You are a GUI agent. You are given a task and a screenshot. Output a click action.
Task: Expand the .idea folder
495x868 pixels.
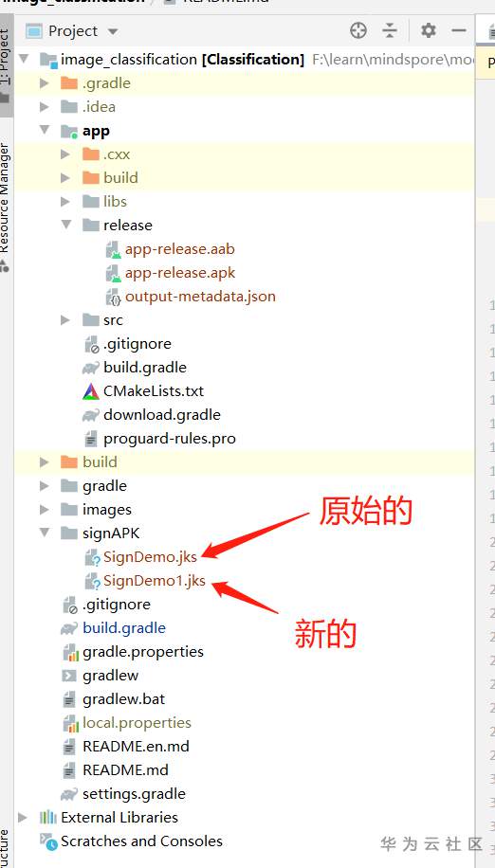(x=45, y=107)
